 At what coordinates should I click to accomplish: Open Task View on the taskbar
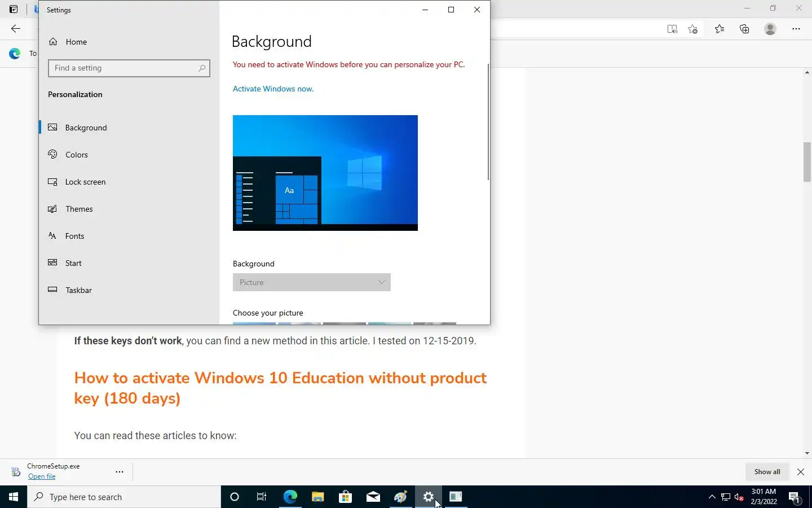(262, 497)
